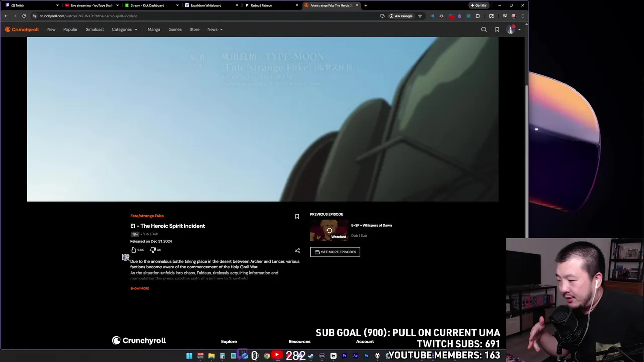
Task: Expand description with SHOW MORE
Action: 140,288
